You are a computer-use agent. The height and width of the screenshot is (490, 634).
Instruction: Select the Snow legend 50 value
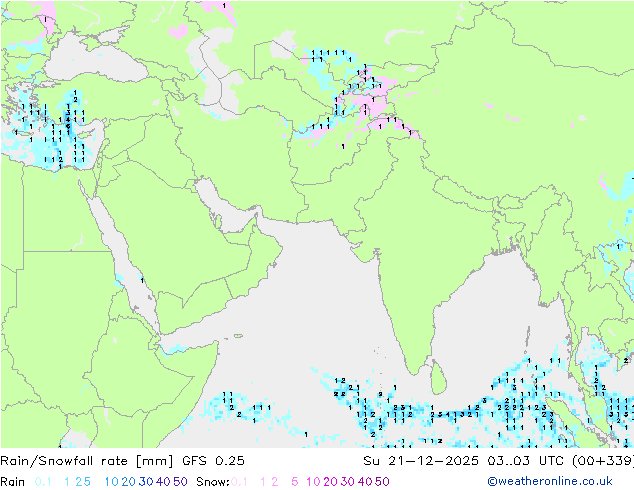(382, 482)
